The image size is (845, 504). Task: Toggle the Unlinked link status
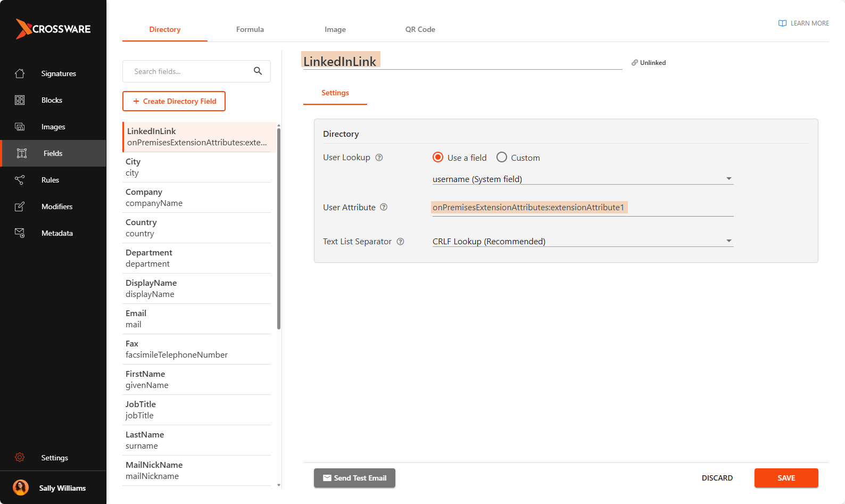tap(649, 63)
